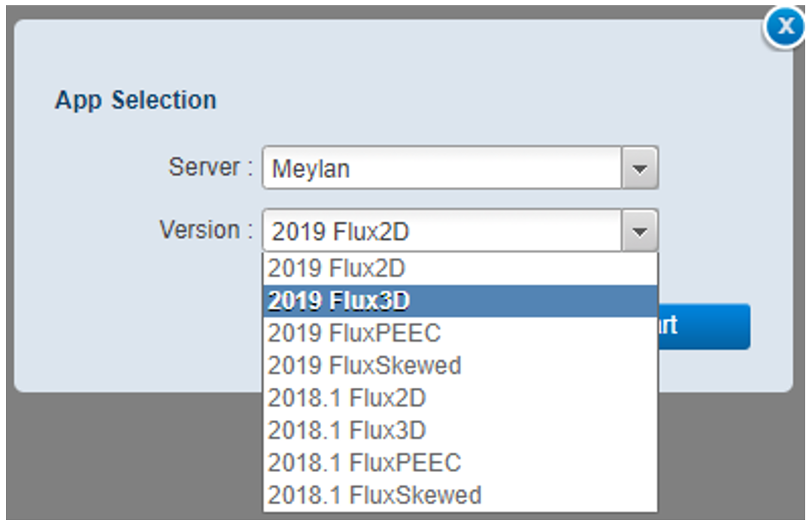812x526 pixels.
Task: Click the Version field showing 2019 Flux2D
Action: 444,231
